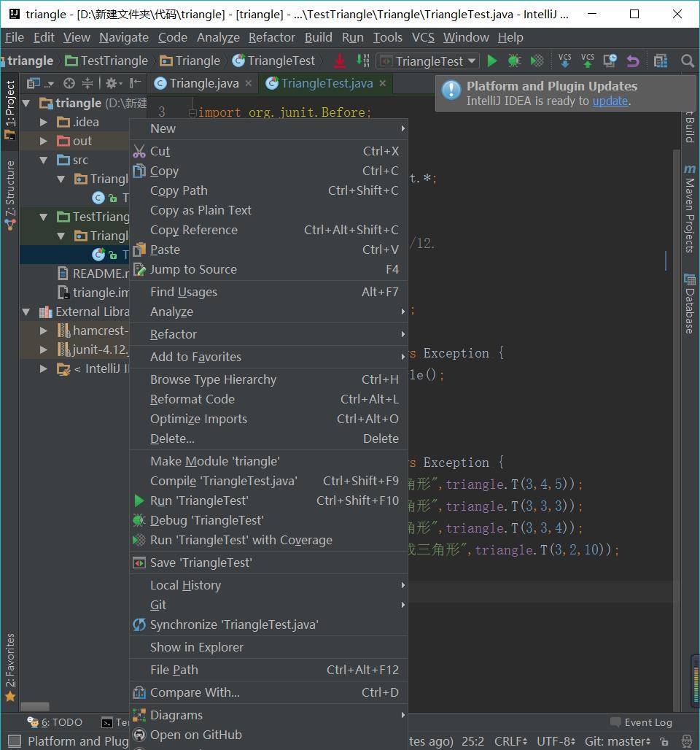Open the TriangleTest run configuration dropdown

pos(429,61)
